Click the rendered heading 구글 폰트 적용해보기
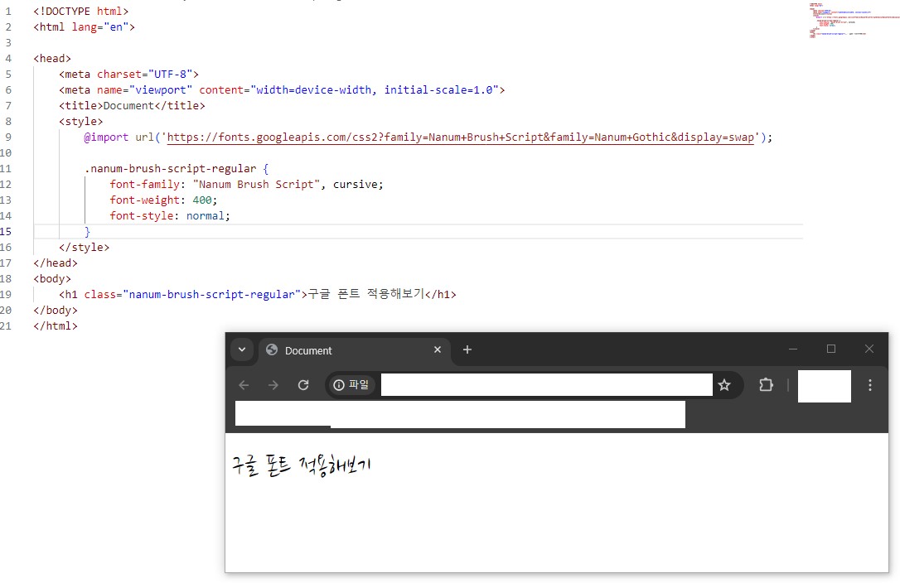The height and width of the screenshot is (588, 900). [302, 465]
